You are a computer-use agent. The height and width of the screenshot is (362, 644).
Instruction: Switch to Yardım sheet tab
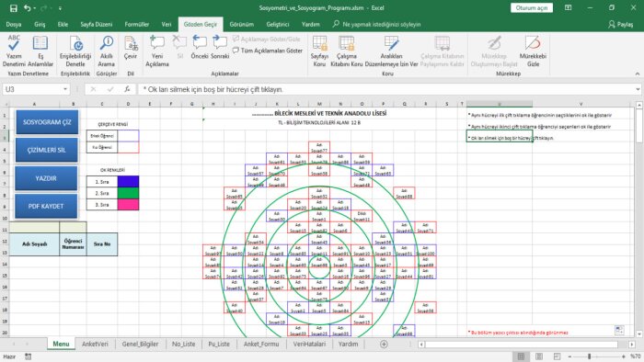(x=349, y=344)
